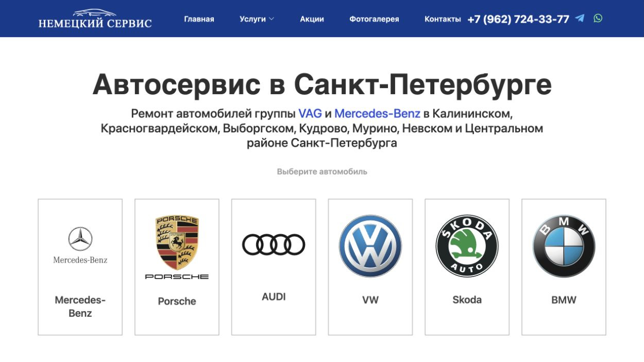Select the Volkswagen VW logo
644x362 pixels.
tap(370, 246)
